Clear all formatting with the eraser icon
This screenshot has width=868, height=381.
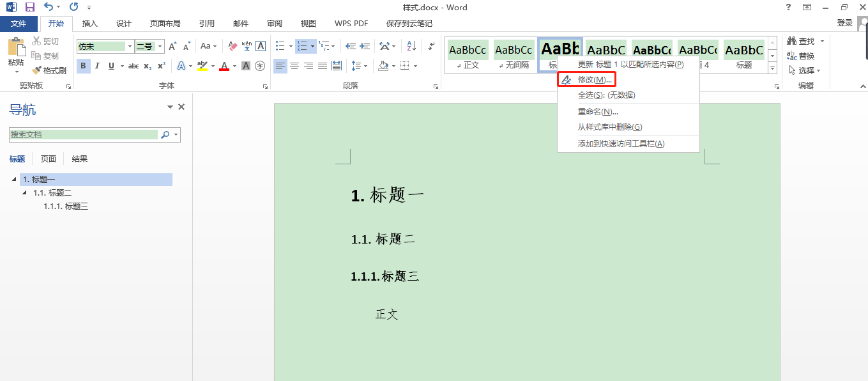[232, 47]
